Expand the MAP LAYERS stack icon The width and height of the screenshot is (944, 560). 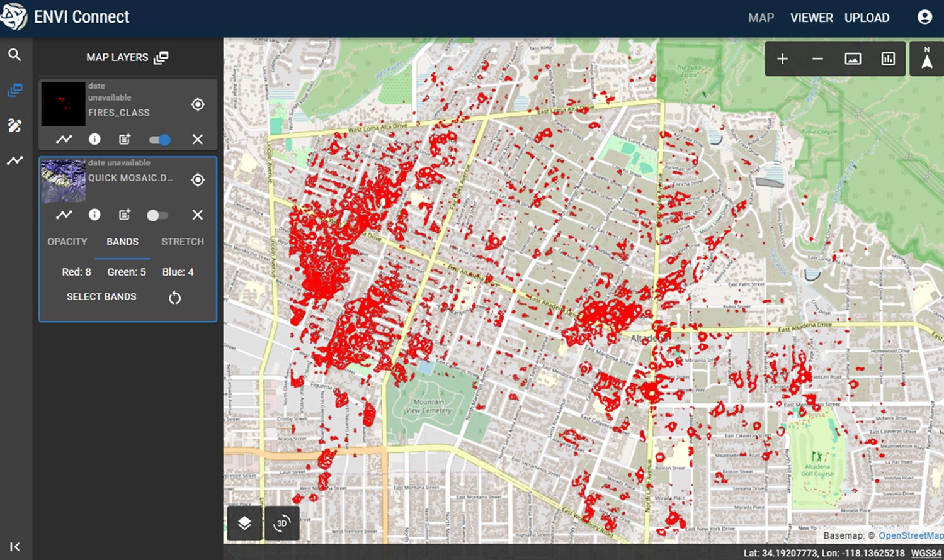point(161,57)
